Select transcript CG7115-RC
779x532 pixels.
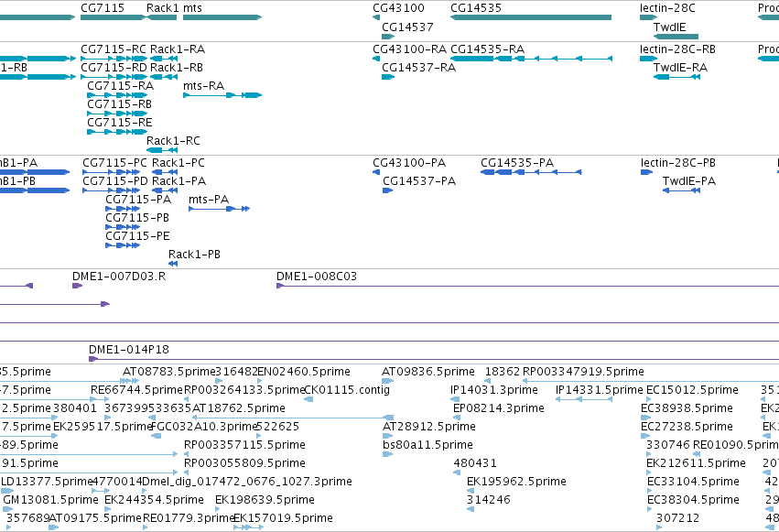click(114, 49)
